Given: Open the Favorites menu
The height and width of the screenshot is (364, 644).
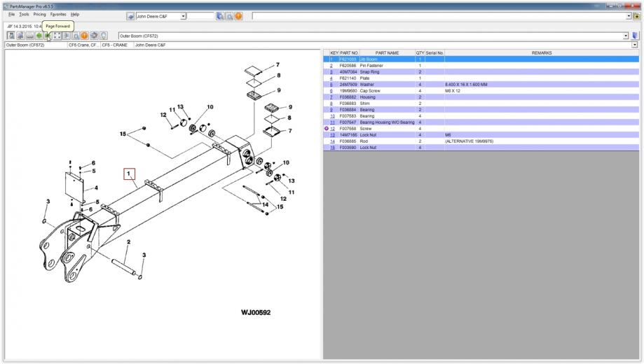Looking at the screenshot, I should coord(58,15).
